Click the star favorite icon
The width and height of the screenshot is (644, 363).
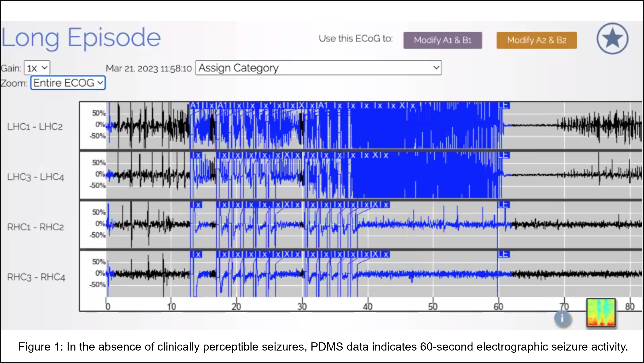click(x=612, y=39)
